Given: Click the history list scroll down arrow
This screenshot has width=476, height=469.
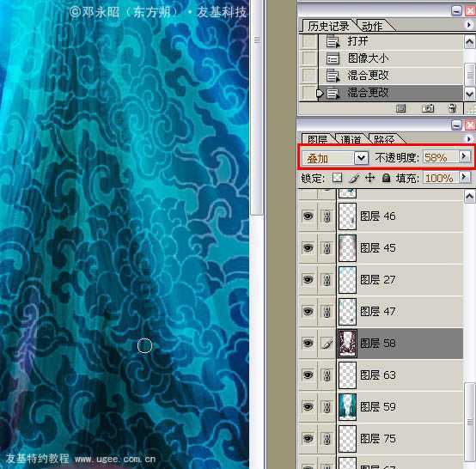Looking at the screenshot, I should coord(469,94).
